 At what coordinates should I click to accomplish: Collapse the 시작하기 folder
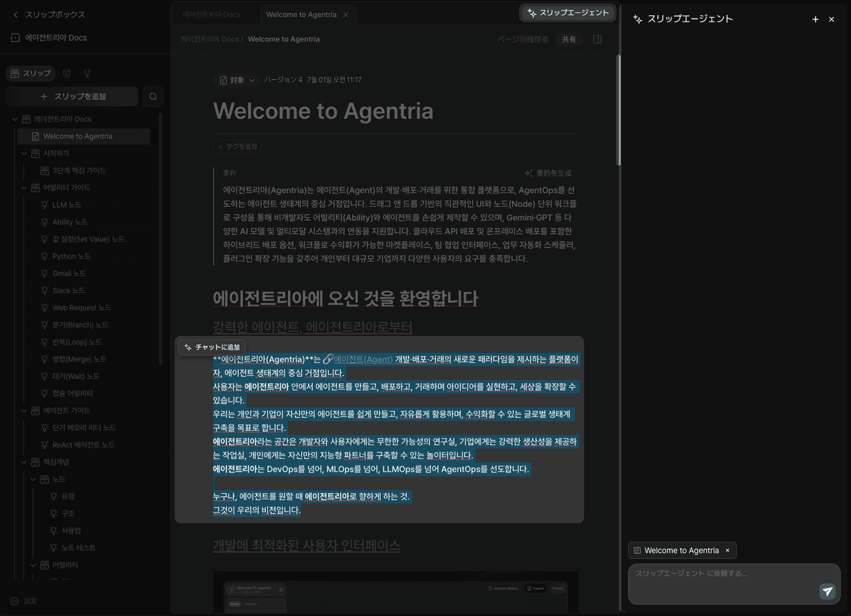click(x=24, y=154)
